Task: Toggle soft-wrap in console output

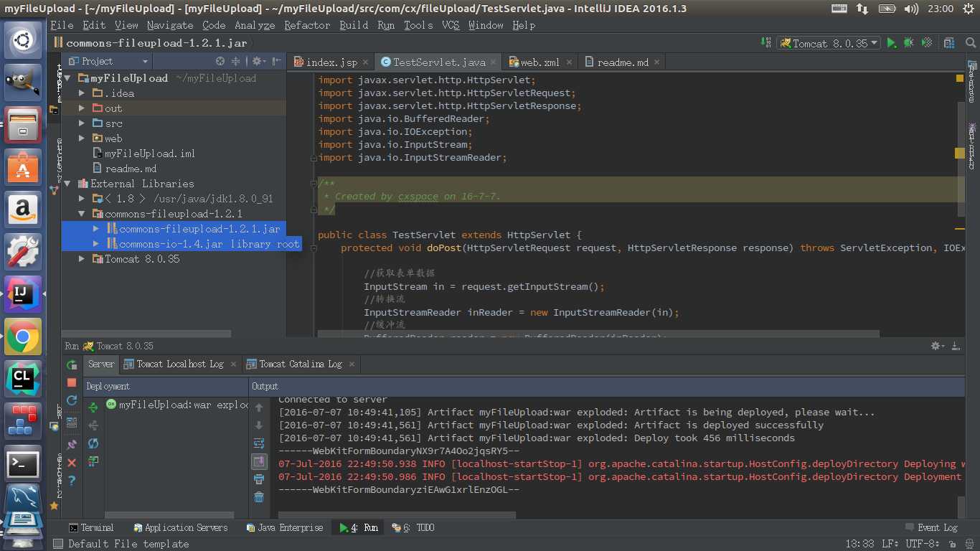Action: pos(259,443)
